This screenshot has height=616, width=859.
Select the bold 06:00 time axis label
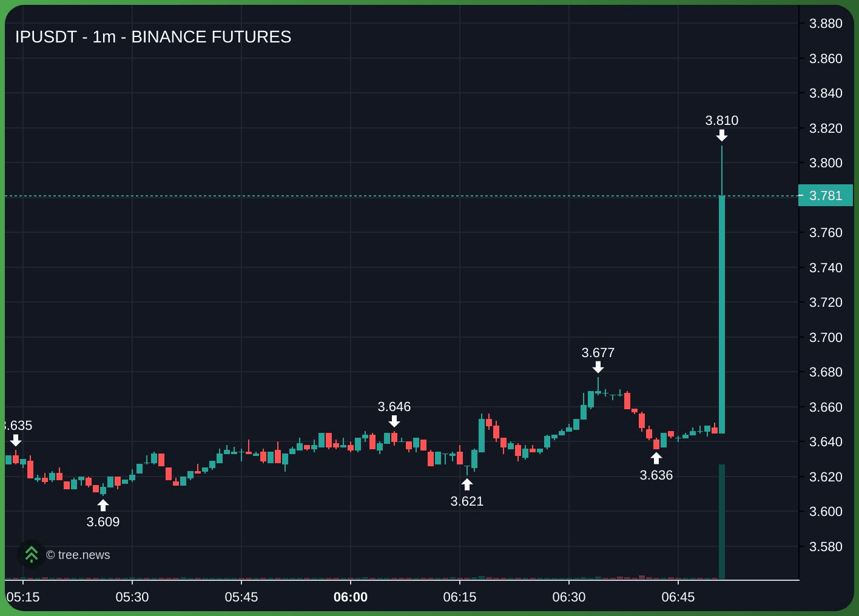point(351,597)
